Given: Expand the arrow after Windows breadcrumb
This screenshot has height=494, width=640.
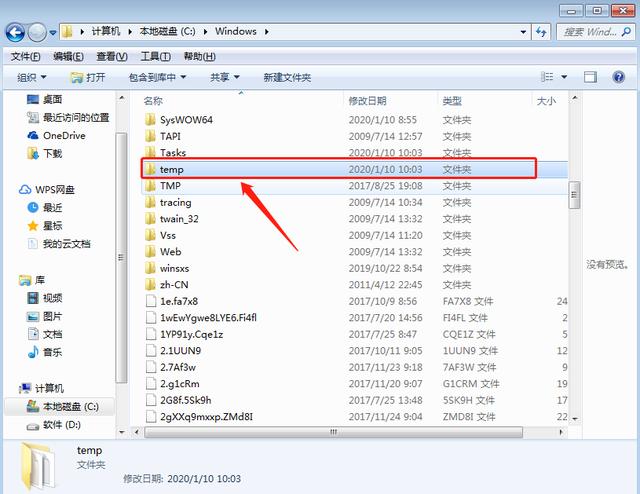Looking at the screenshot, I should (267, 32).
